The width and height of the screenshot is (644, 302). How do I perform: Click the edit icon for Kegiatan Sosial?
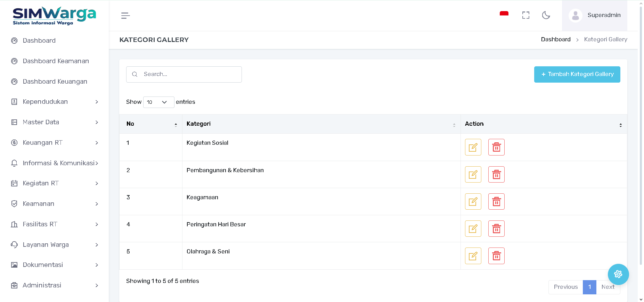click(473, 147)
